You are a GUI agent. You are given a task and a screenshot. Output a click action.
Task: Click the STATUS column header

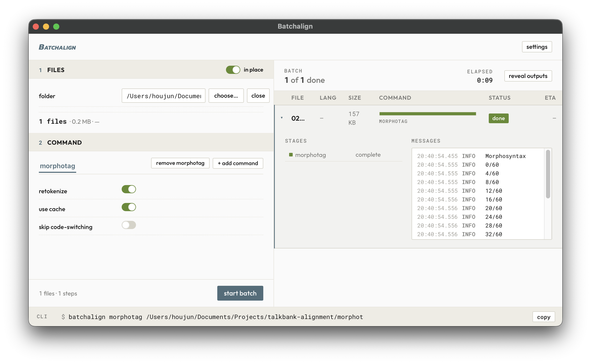click(x=499, y=98)
